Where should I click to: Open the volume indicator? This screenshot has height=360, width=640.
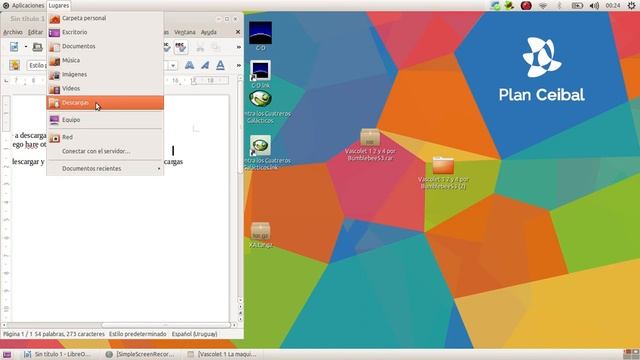(x=594, y=6)
